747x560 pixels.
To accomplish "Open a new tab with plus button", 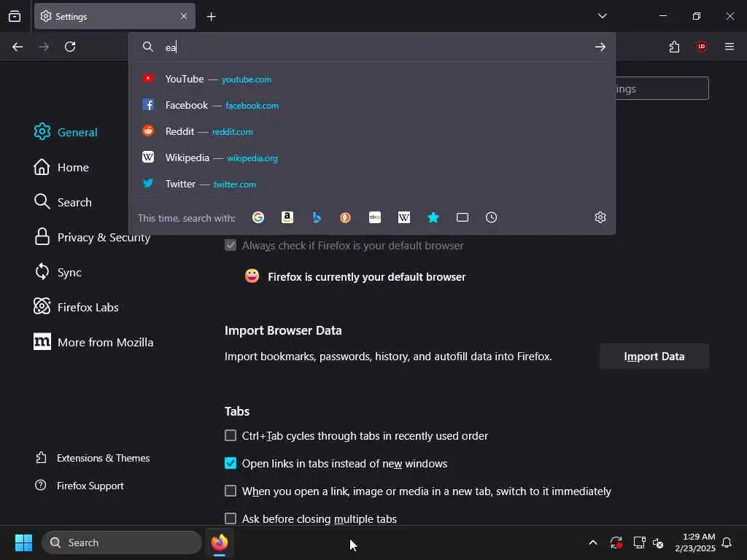I will (x=212, y=17).
